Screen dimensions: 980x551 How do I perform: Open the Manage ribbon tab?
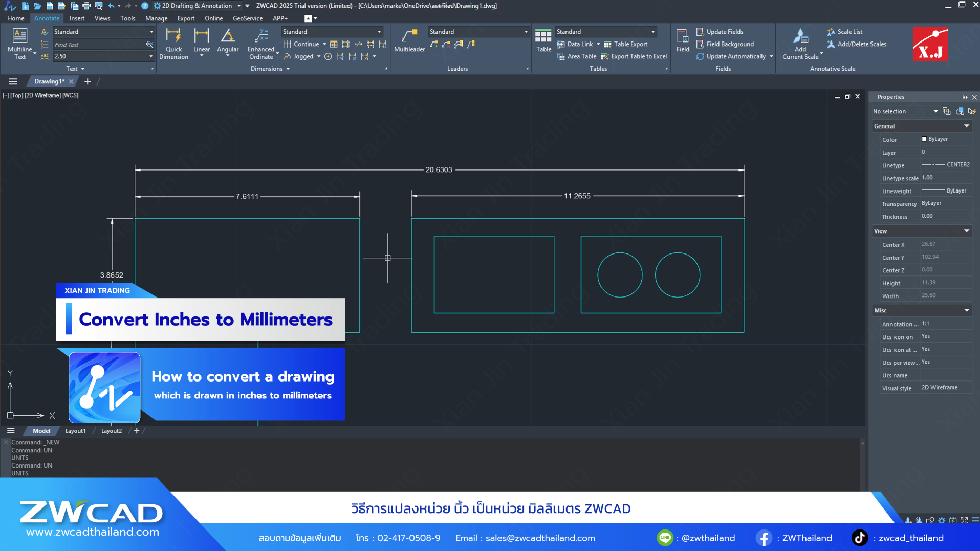point(156,18)
